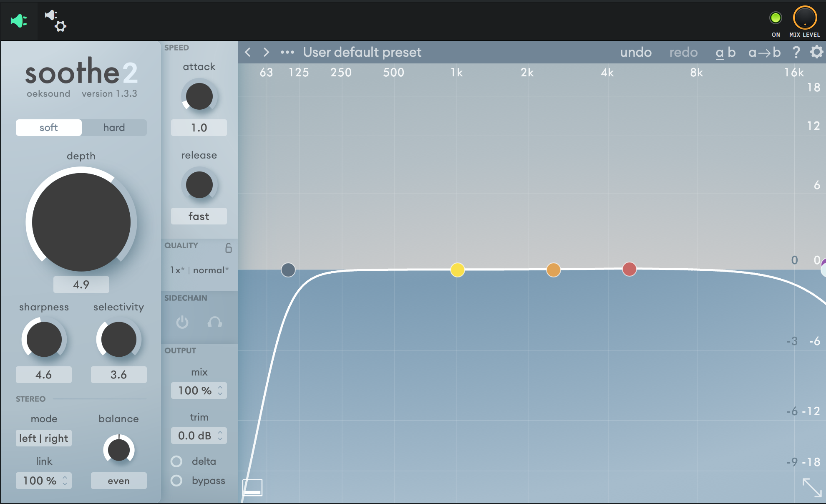Go to previous preset with left chevron
This screenshot has width=826, height=504.
click(x=248, y=52)
